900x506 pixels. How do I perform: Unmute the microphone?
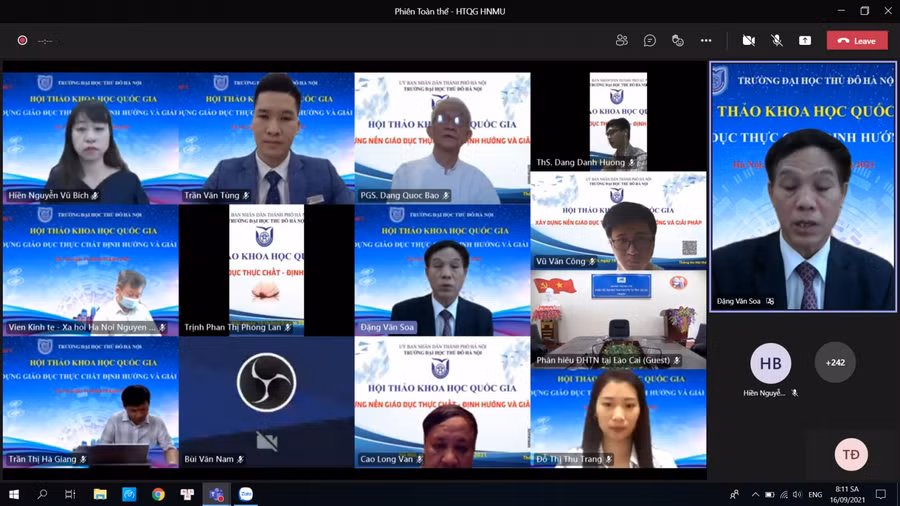(777, 41)
